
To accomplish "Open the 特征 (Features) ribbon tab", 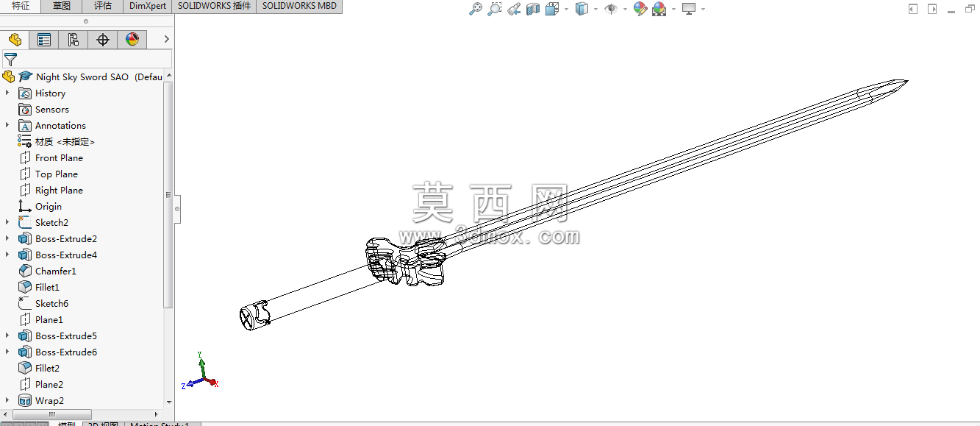I will pyautogui.click(x=21, y=6).
